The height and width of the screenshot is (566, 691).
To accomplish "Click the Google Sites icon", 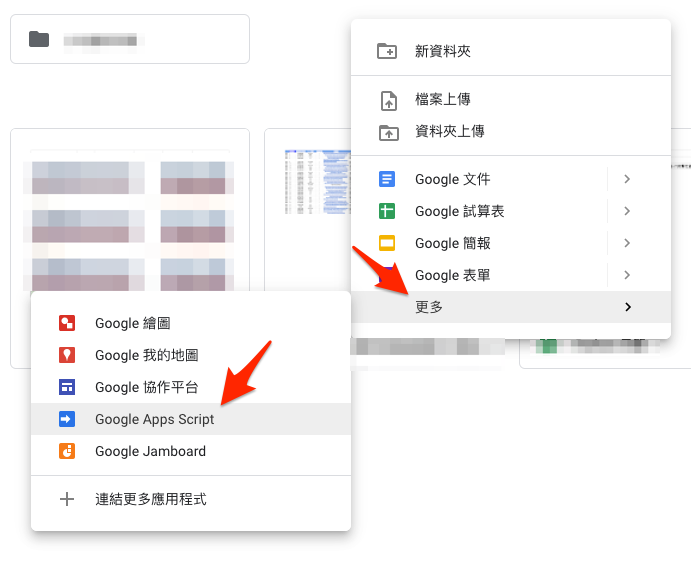I will point(67,388).
